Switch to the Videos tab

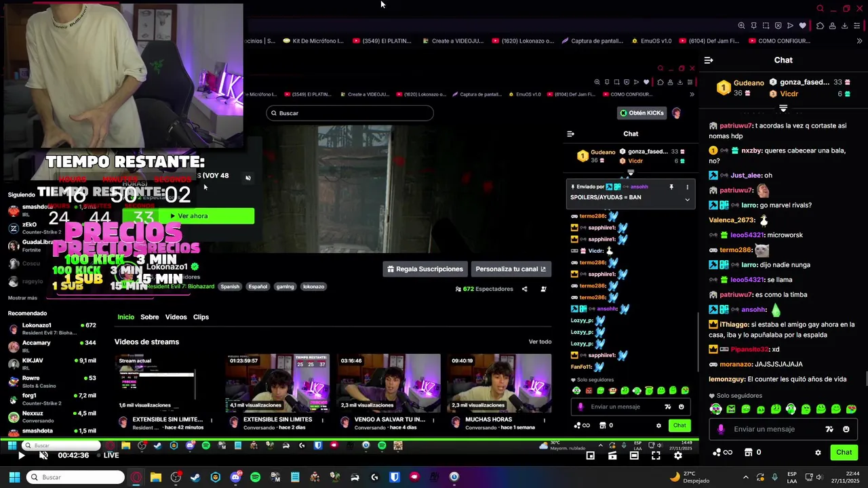(x=176, y=317)
